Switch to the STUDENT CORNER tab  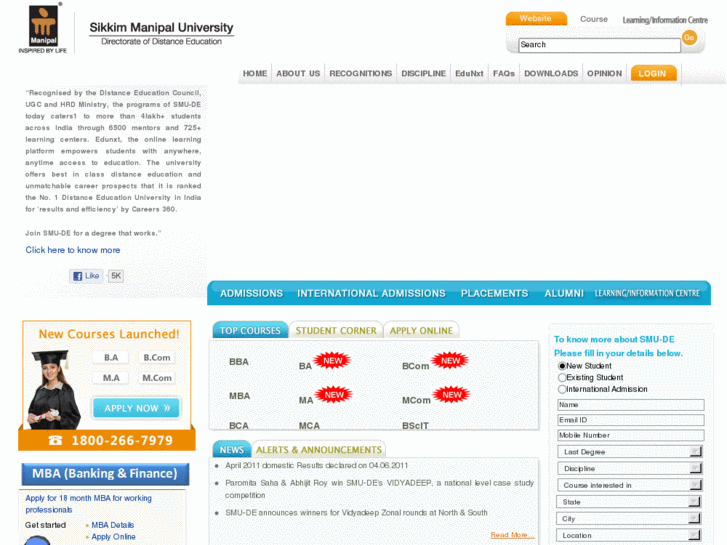[x=336, y=330]
